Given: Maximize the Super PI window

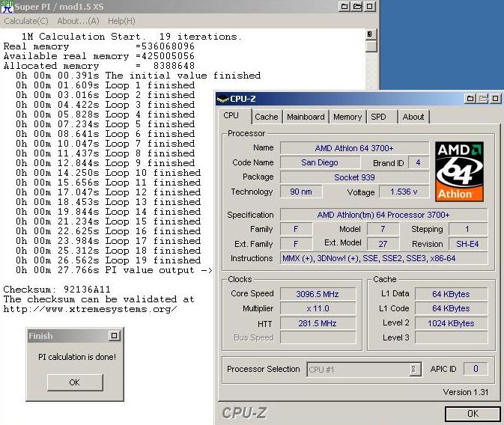Looking at the screenshot, I should 357,7.
